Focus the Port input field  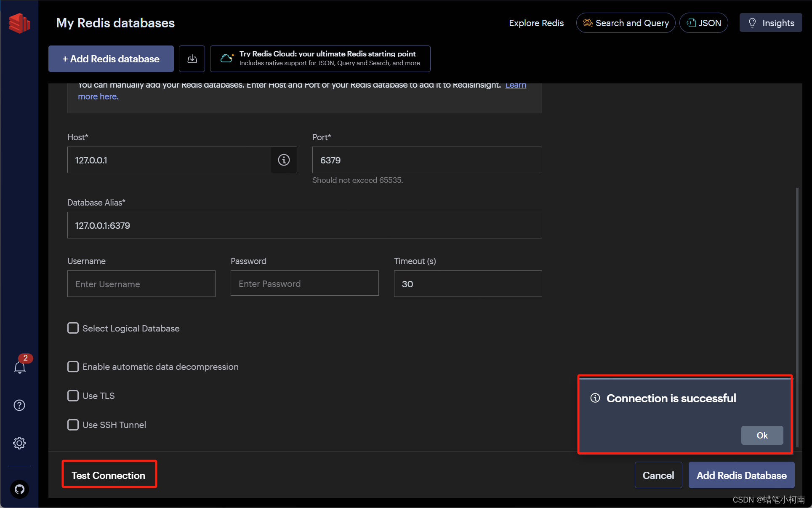click(x=427, y=160)
